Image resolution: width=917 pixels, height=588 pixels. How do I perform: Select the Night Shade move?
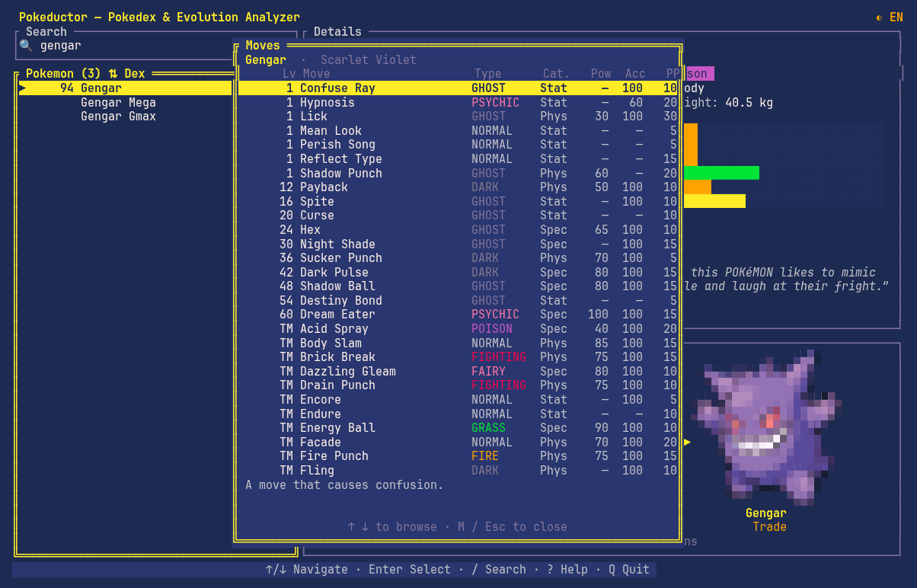(458, 244)
